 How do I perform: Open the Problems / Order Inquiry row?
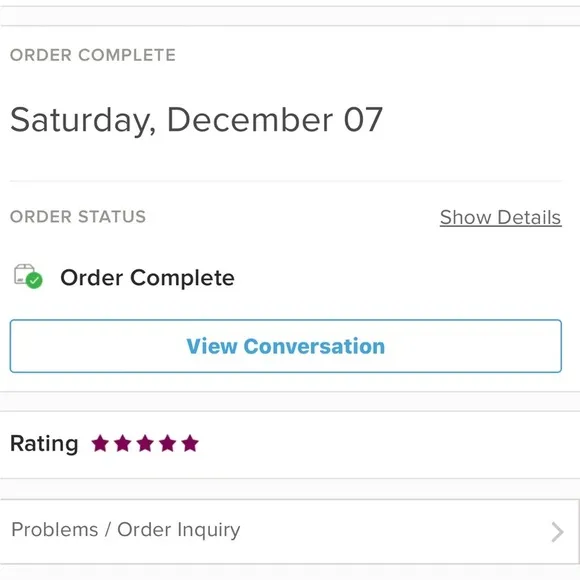click(x=289, y=532)
